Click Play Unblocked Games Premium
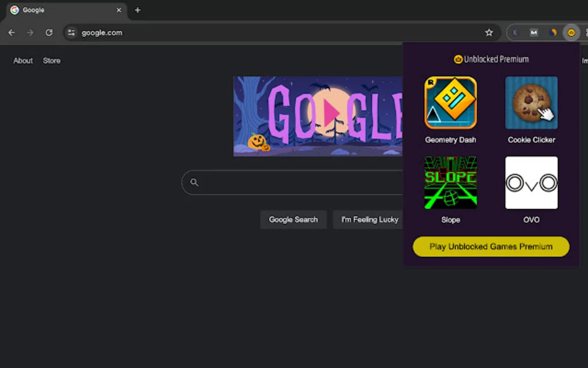 (x=491, y=246)
